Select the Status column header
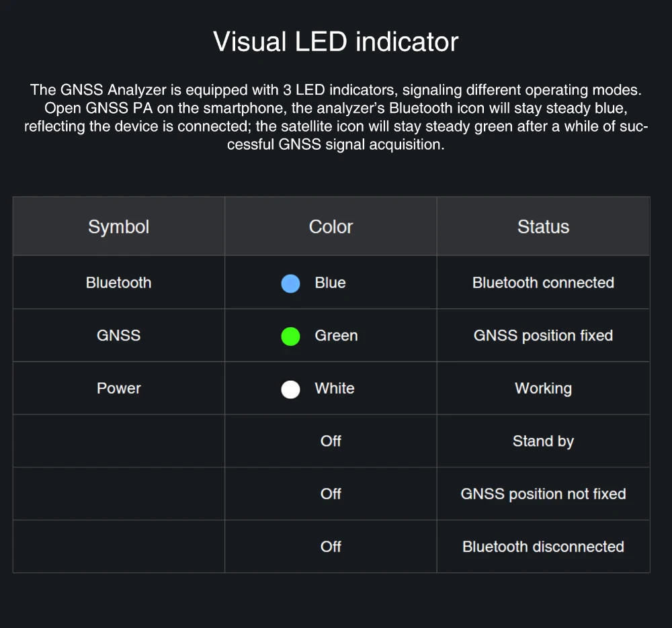The image size is (672, 628). click(x=543, y=227)
